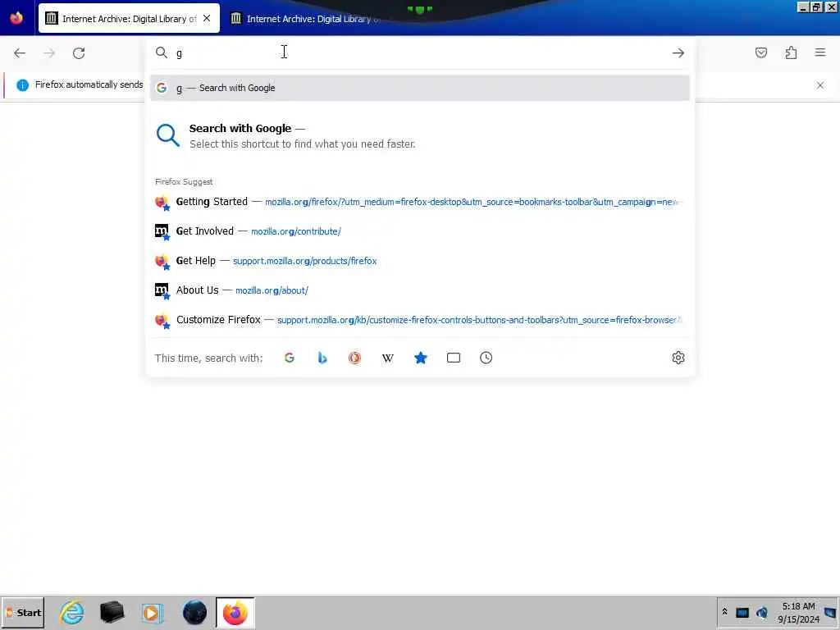Click the Firefox taskbar button
The image size is (840, 630).
[235, 612]
